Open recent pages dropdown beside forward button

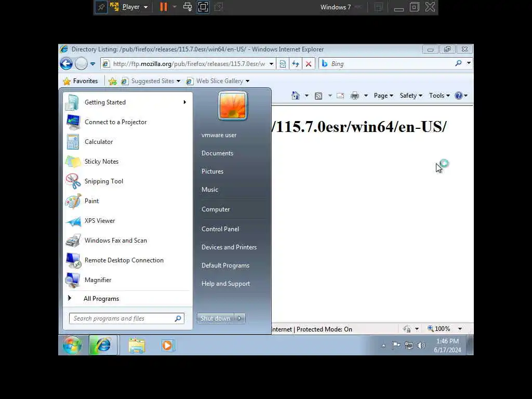pyautogui.click(x=92, y=64)
